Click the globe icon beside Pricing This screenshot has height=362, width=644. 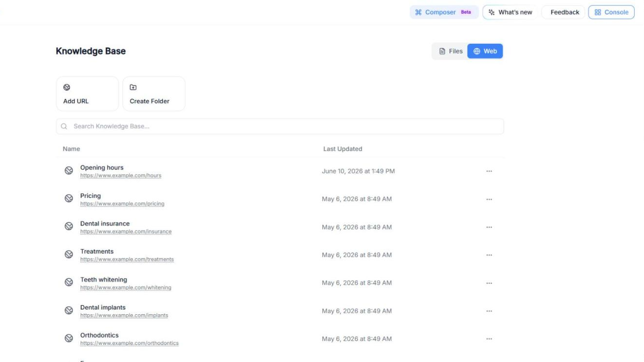[x=69, y=199]
